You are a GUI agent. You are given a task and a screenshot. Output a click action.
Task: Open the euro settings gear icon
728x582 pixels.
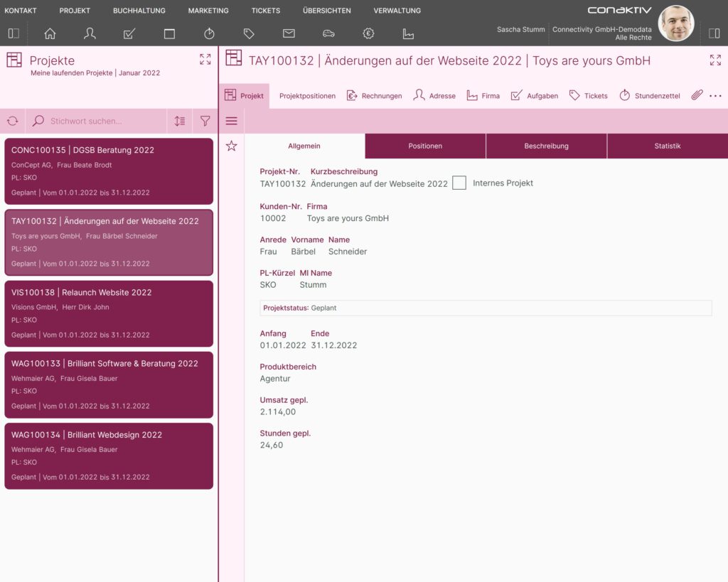[368, 33]
